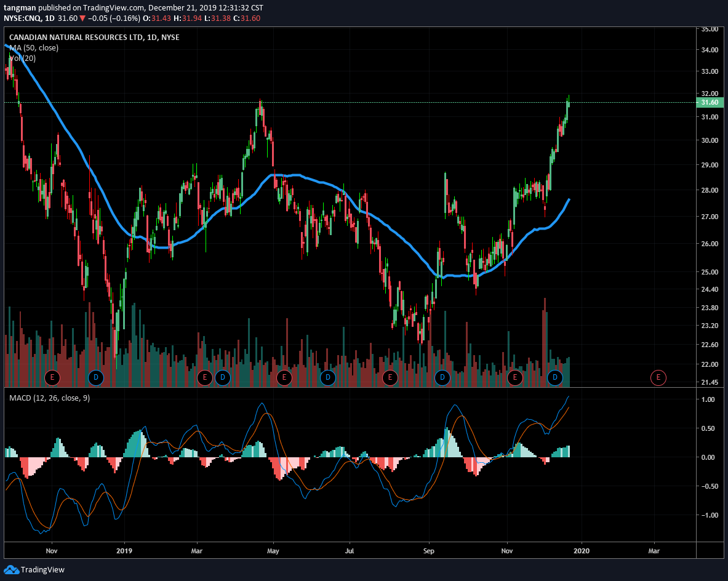Click the 26.00 price axis label

click(710, 244)
